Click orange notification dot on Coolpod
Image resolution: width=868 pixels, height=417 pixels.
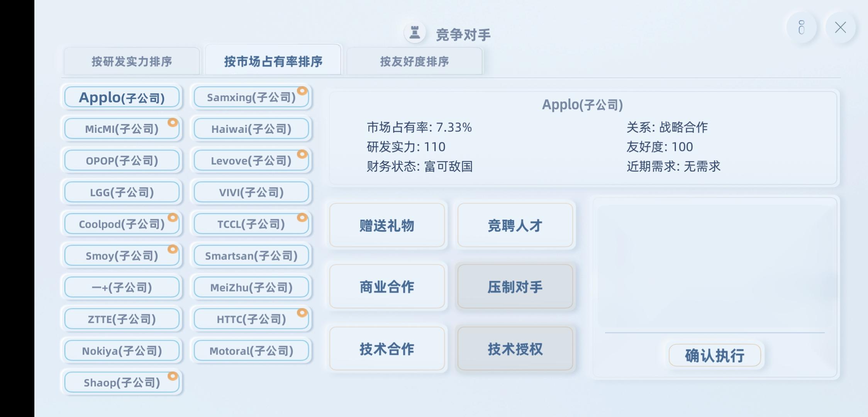click(173, 218)
